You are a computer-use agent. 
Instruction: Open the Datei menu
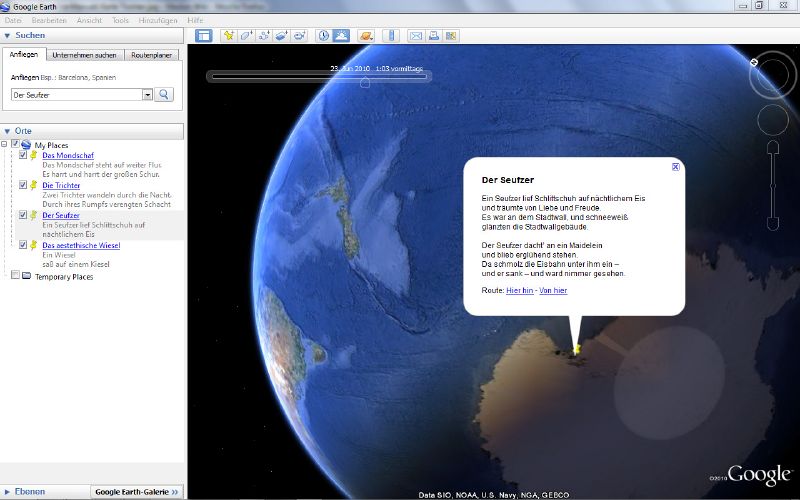(13, 20)
